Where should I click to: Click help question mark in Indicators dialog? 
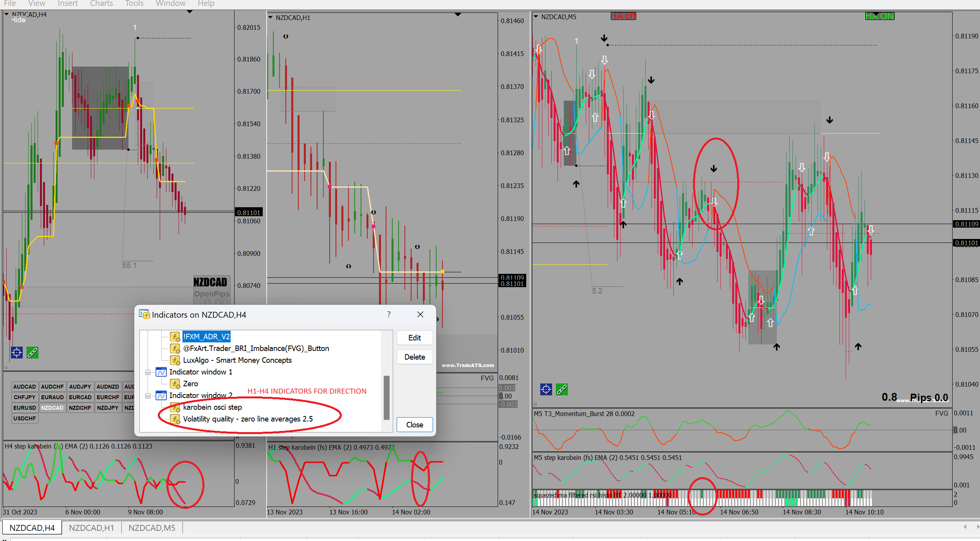click(x=389, y=315)
